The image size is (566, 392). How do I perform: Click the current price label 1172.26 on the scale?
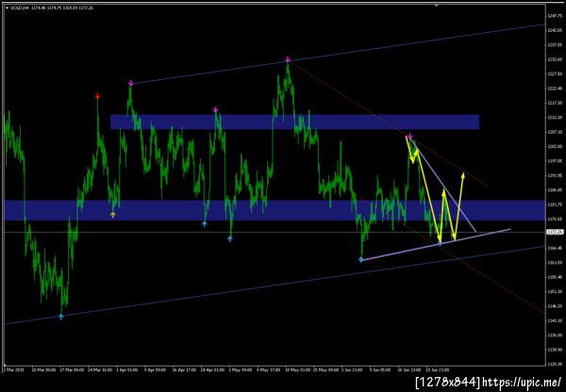pos(556,232)
